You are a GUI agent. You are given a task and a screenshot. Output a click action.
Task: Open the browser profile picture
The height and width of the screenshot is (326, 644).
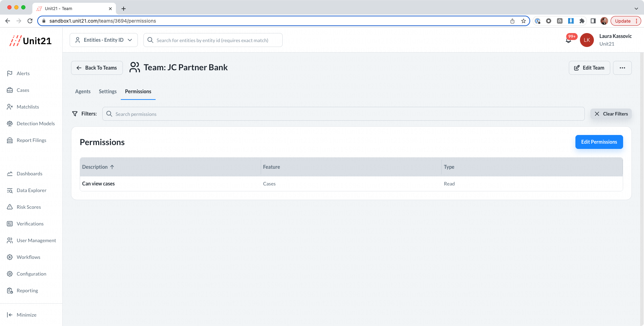coord(604,21)
